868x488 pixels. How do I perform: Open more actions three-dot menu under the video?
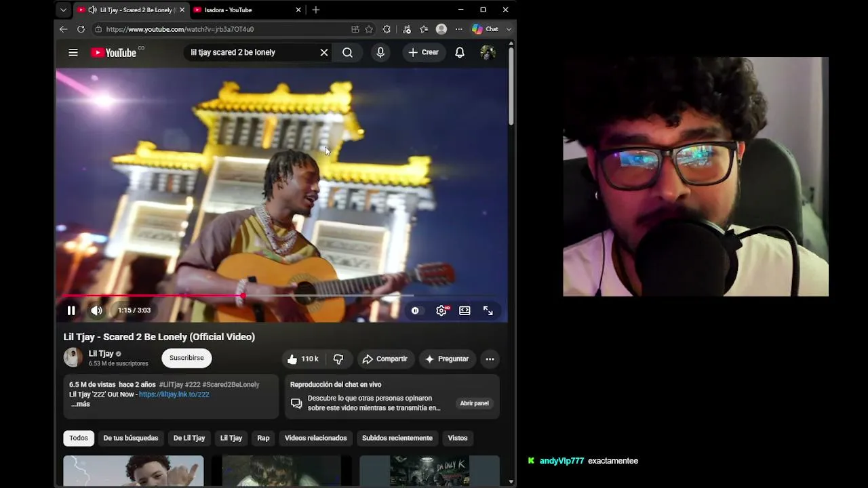click(x=490, y=359)
